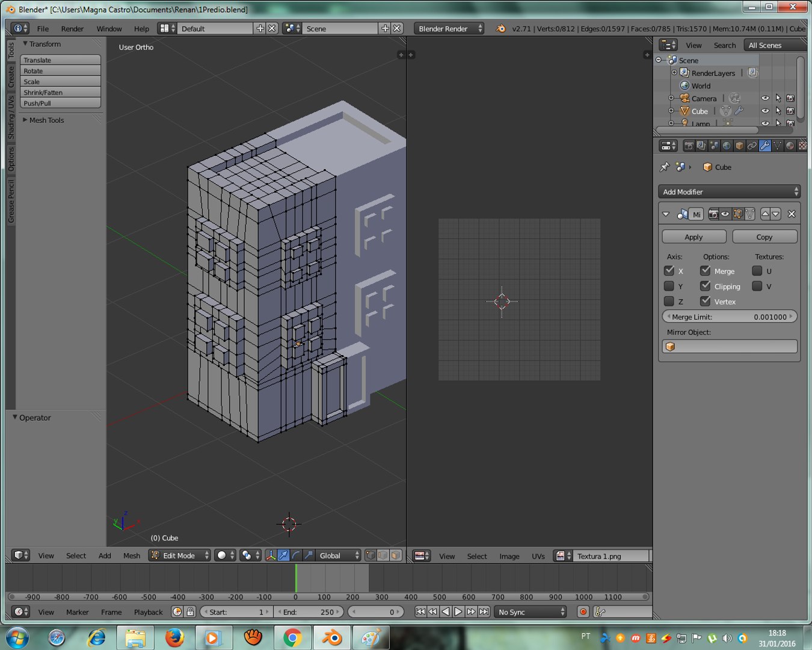
Task: Enable the Z axis mirror checkbox
Action: pos(669,301)
